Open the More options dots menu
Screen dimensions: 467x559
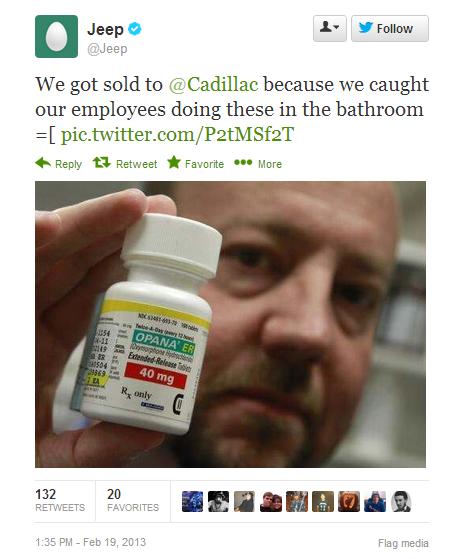[x=243, y=163]
